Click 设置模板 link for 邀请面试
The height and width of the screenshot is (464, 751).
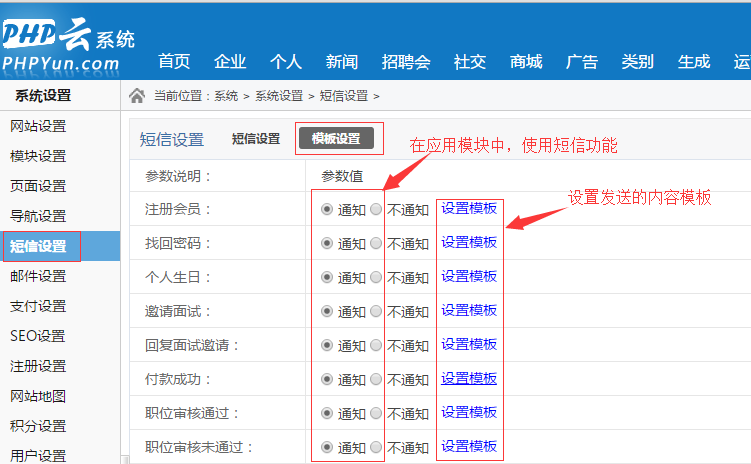(x=469, y=310)
